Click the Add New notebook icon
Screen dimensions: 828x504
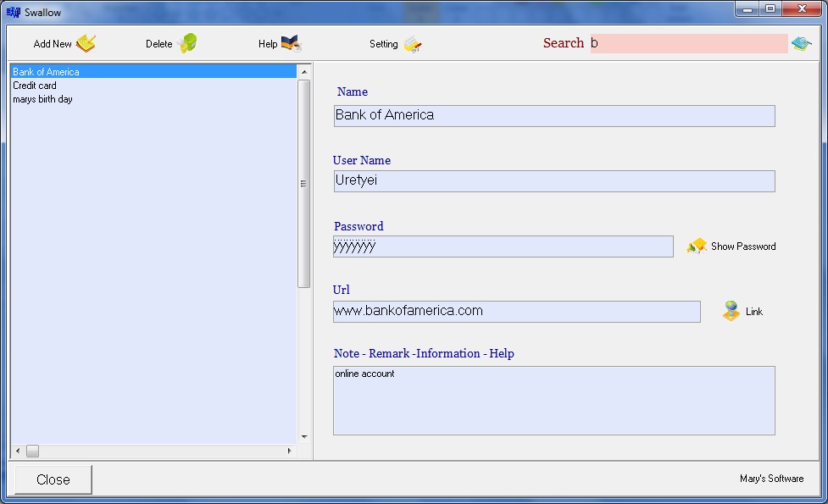86,43
